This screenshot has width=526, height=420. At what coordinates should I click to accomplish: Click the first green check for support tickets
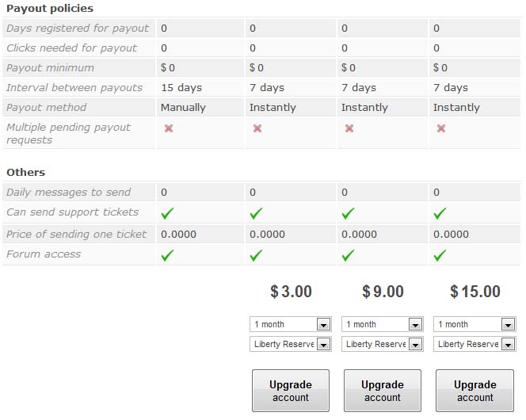tap(167, 213)
